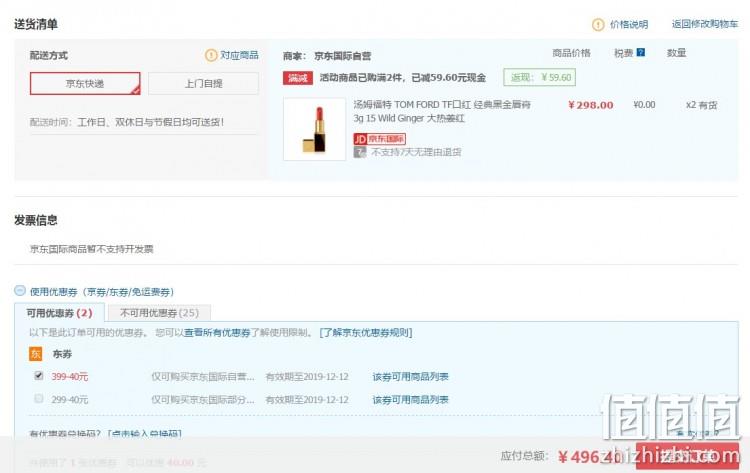Open 该券可用商品列表 for 399-40元 coupon

pyautogui.click(x=410, y=377)
